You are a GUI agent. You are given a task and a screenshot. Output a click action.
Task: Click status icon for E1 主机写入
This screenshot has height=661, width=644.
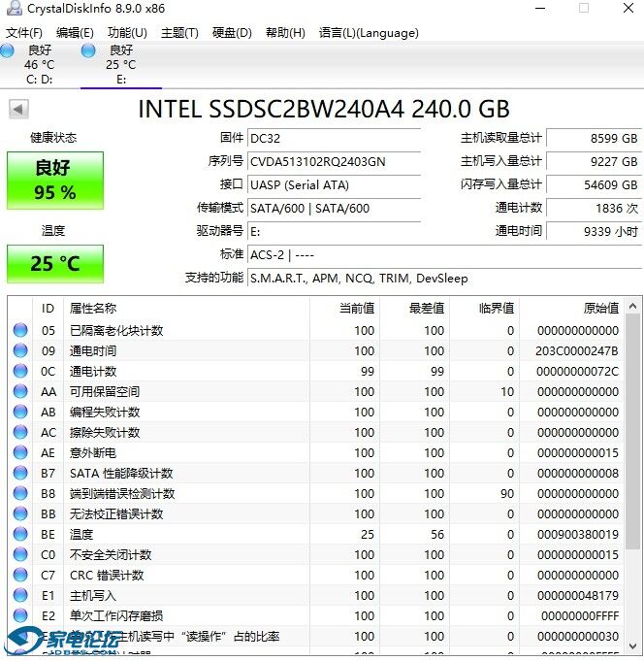pyautogui.click(x=20, y=595)
